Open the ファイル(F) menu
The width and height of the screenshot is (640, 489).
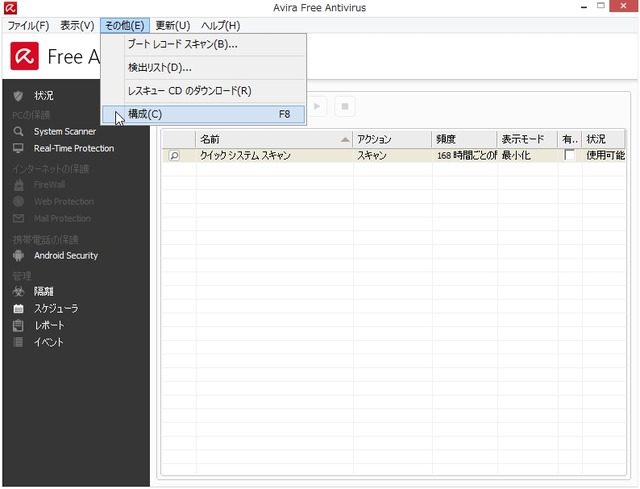point(28,26)
